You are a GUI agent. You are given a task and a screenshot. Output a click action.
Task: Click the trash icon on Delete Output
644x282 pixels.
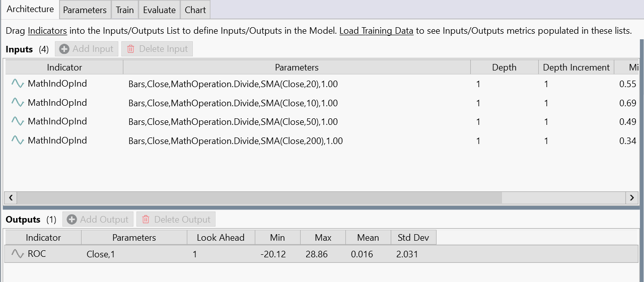coord(146,220)
